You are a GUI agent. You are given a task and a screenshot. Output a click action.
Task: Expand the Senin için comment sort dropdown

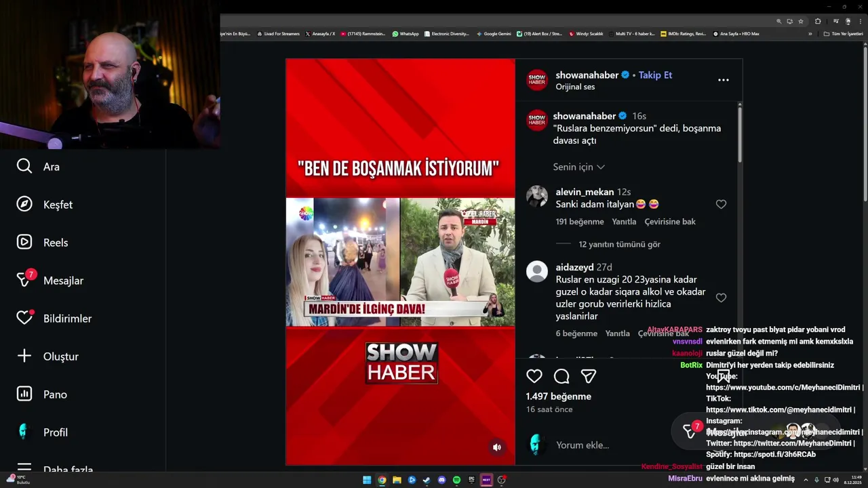tap(578, 167)
